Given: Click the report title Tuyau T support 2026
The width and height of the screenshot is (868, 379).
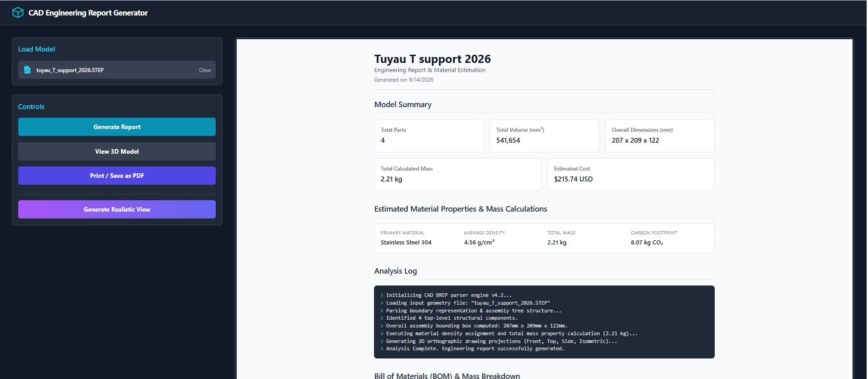Looking at the screenshot, I should (x=432, y=59).
